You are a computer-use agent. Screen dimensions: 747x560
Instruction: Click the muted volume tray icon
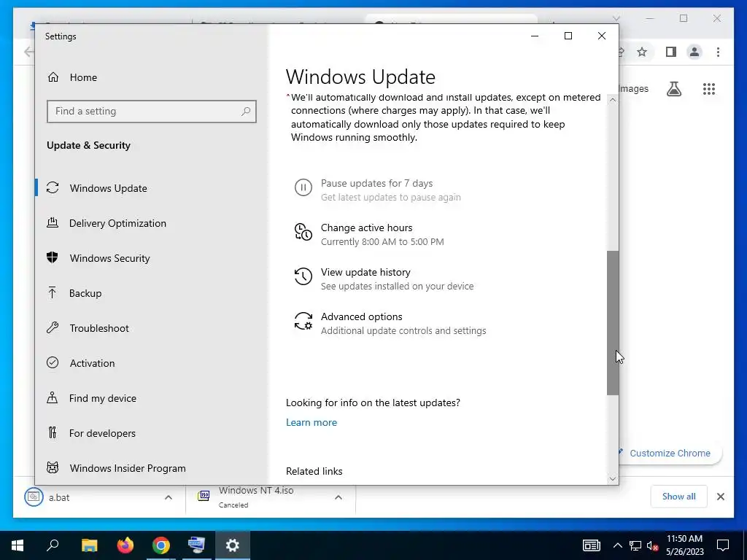tap(652, 545)
